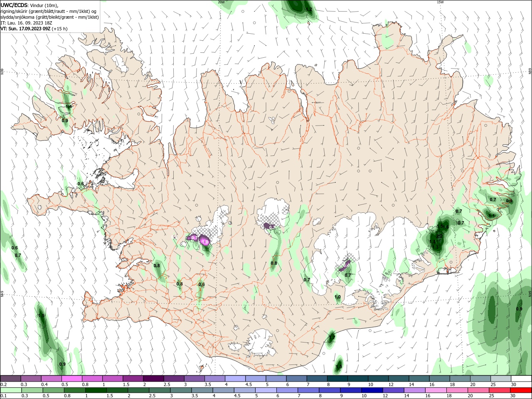
Task: Click the 0.8 value south of Hofsjökull
Action: [x=274, y=263]
